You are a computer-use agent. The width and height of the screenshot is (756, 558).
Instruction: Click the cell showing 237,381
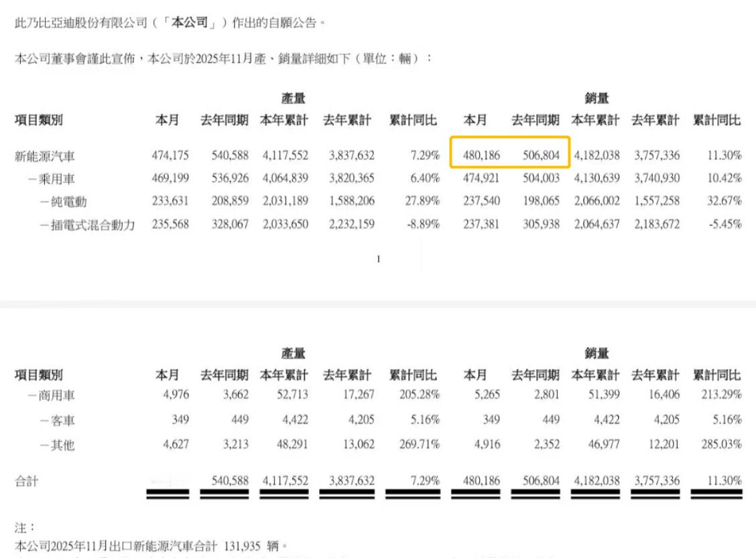(x=481, y=224)
